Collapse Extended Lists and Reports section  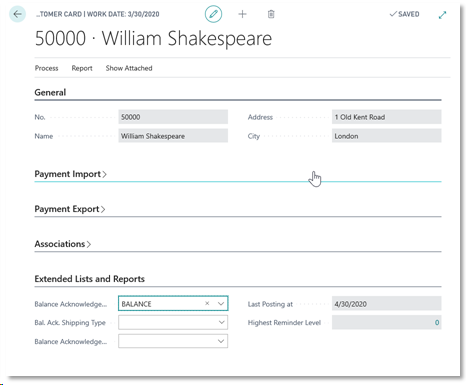(90, 279)
